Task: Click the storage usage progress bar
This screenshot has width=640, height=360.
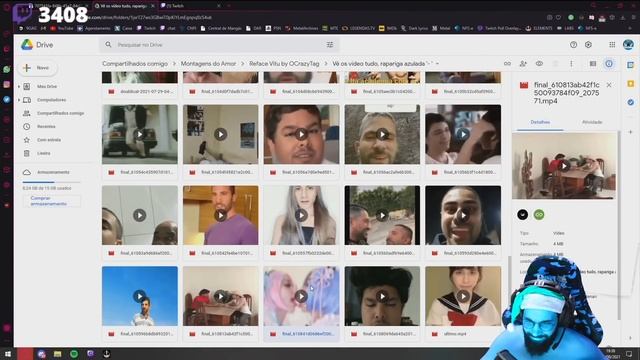Action: coord(51,182)
